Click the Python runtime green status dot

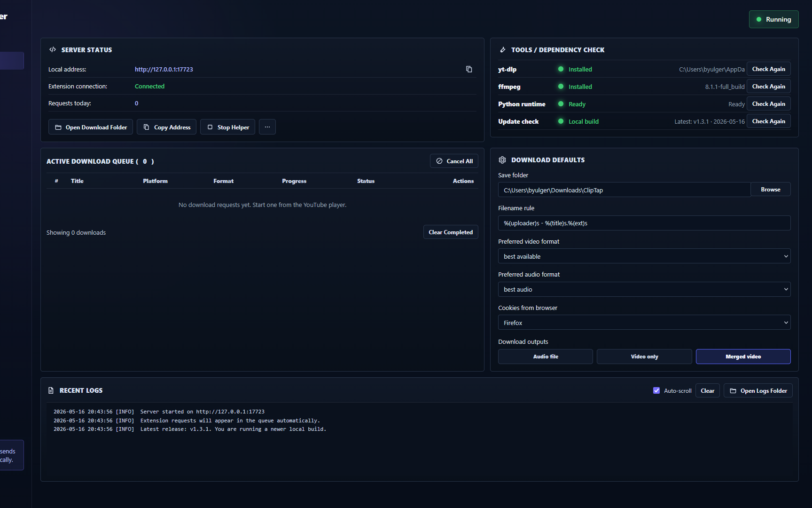pyautogui.click(x=561, y=104)
